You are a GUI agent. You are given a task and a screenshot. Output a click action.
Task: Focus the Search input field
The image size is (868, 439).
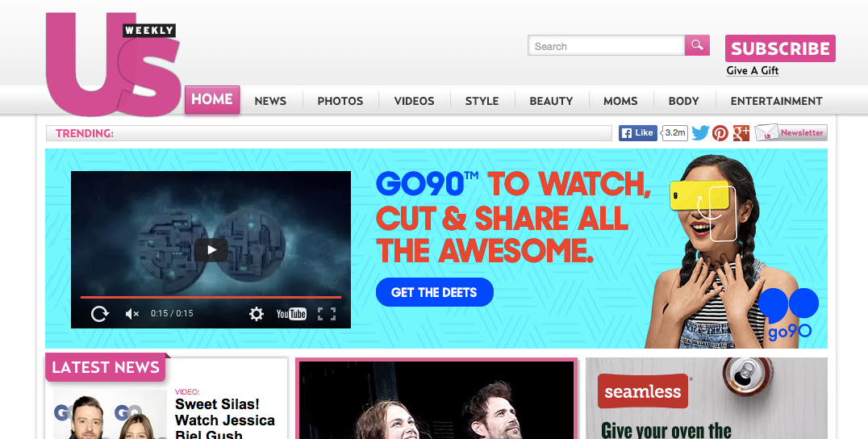click(606, 46)
